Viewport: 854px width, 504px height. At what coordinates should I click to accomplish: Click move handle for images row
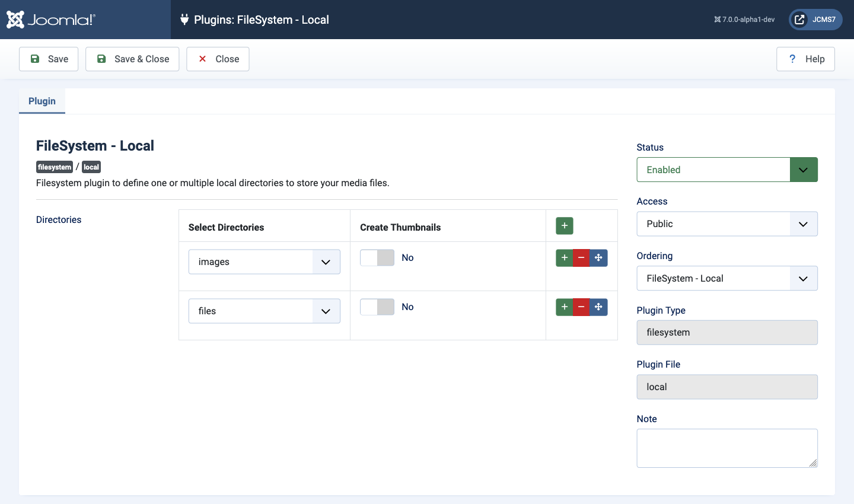(x=598, y=258)
